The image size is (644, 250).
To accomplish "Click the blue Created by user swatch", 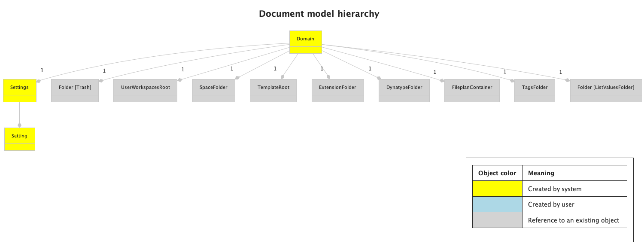I will 497,204.
